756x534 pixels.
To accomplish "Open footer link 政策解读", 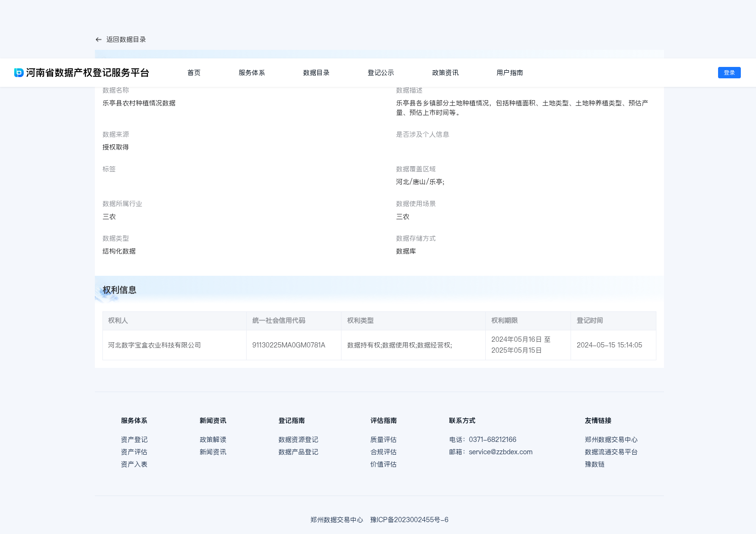I will (x=213, y=440).
